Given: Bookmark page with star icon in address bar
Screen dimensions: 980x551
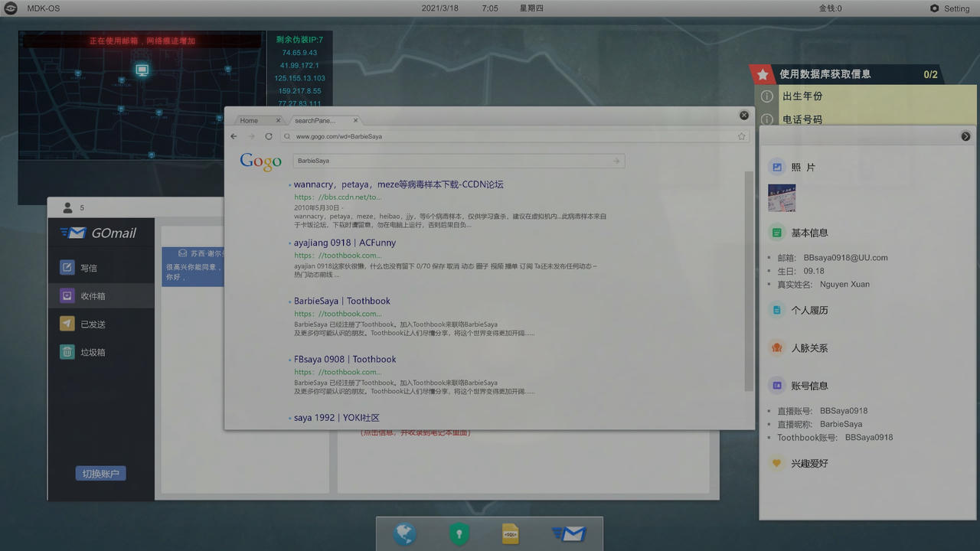Looking at the screenshot, I should (x=741, y=136).
